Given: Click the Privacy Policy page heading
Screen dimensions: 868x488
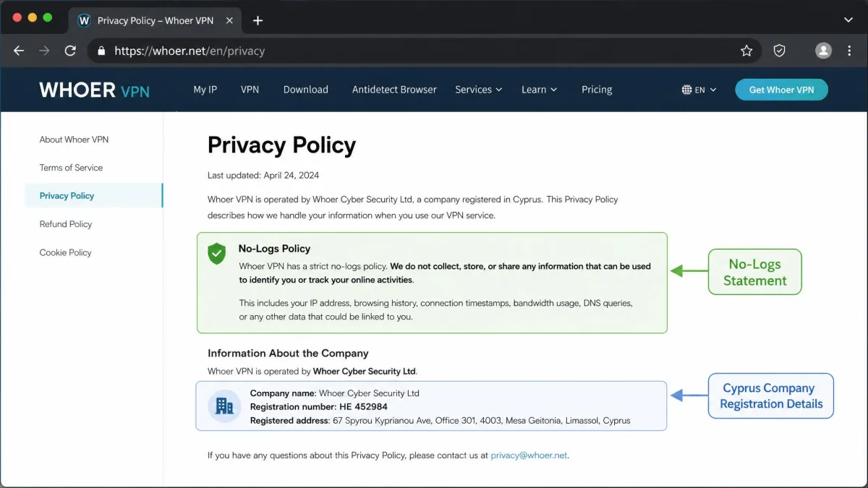Looking at the screenshot, I should pyautogui.click(x=281, y=145).
